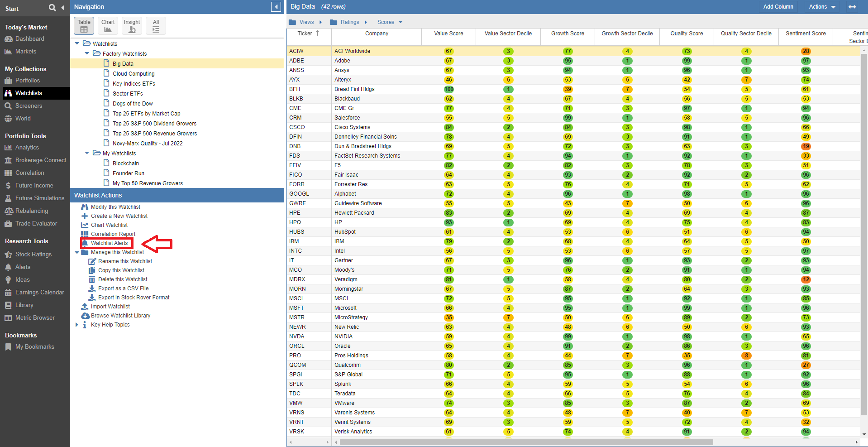Click Watchlist Alerts action

click(x=109, y=243)
